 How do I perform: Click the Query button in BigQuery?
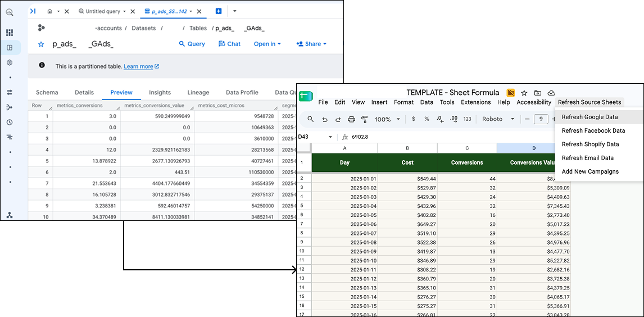[x=192, y=44]
